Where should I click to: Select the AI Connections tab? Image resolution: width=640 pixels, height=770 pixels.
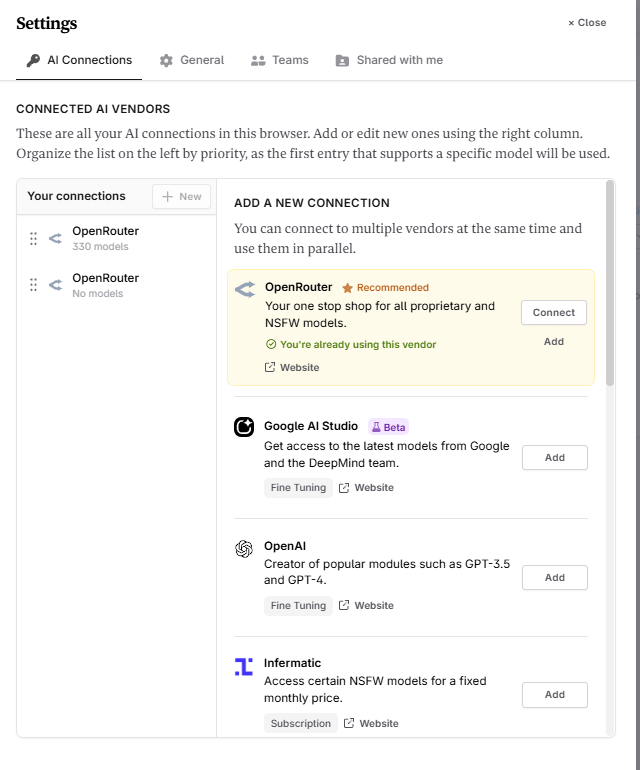click(79, 60)
